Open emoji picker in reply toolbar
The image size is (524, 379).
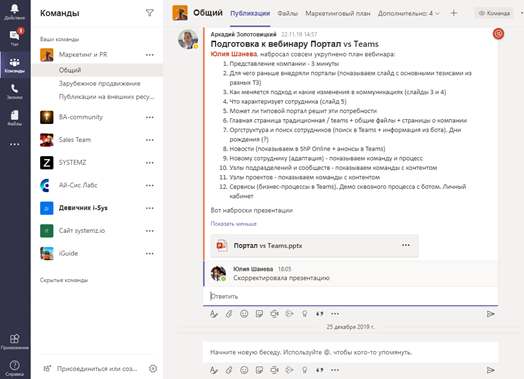(244, 314)
